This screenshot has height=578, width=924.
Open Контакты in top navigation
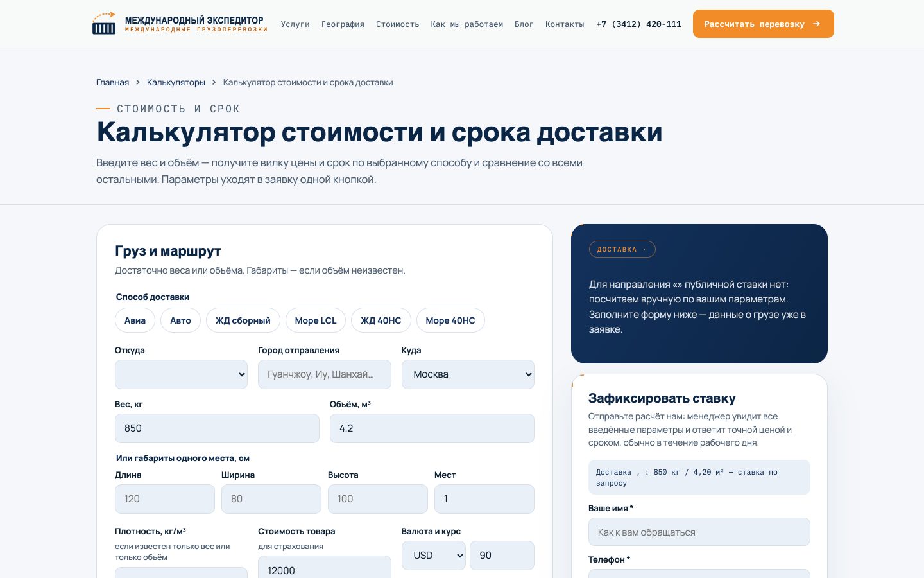[x=565, y=24]
